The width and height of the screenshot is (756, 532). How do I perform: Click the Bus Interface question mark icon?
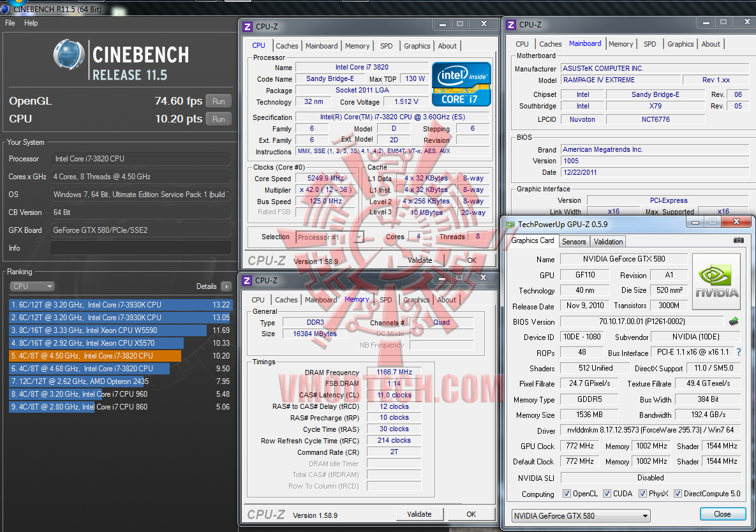[x=739, y=352]
